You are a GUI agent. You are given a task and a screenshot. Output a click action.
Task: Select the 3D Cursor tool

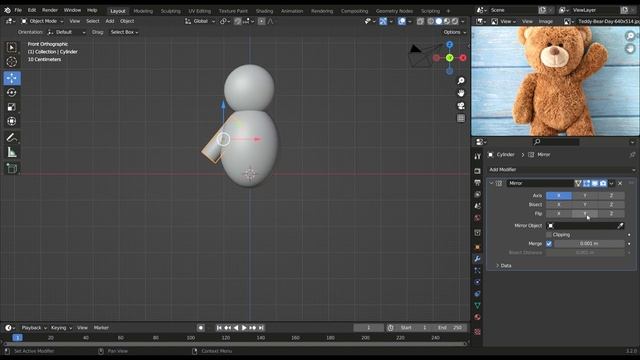pos(11,62)
